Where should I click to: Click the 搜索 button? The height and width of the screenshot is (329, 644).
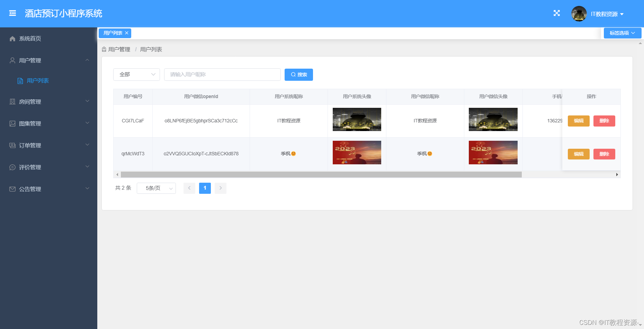pyautogui.click(x=299, y=75)
